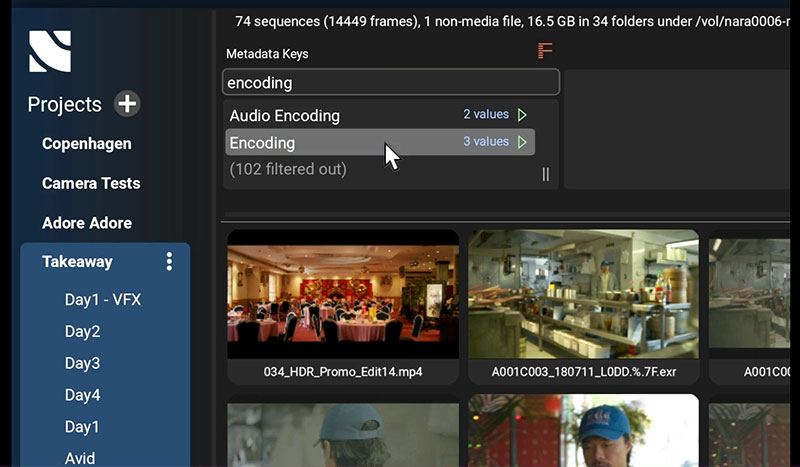Image resolution: width=800 pixels, height=467 pixels.
Task: Click the pause bars icon in keys list
Action: point(545,175)
